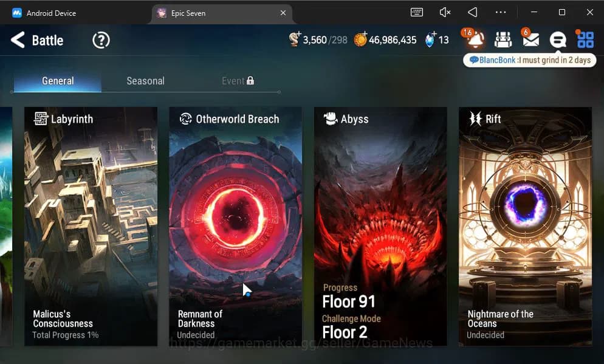Viewport: 604px width, 364px height.
Task: Open Abyss showing Floor 91 progress
Action: point(380,228)
